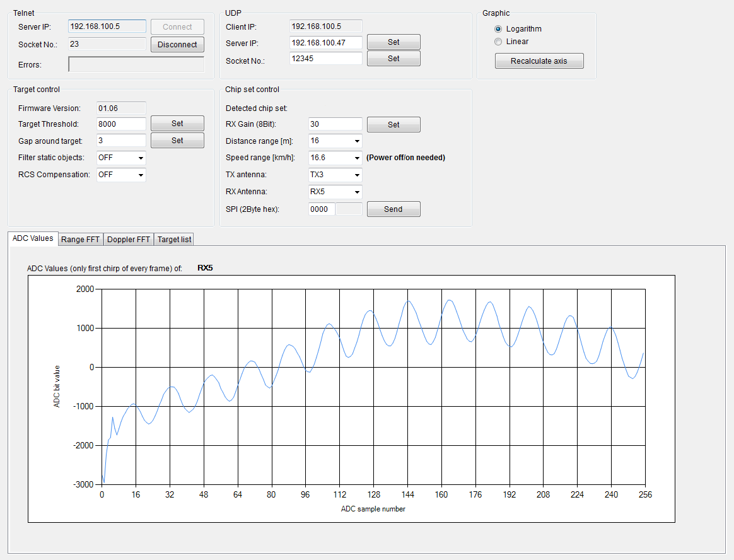Open the TX antenna dropdown
Image resolution: width=734 pixels, height=560 pixels.
(x=335, y=175)
